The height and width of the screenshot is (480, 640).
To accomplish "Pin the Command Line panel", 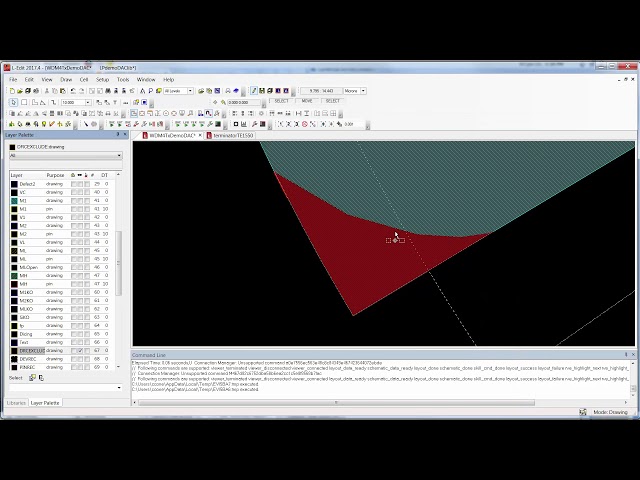I will pyautogui.click(x=626, y=355).
